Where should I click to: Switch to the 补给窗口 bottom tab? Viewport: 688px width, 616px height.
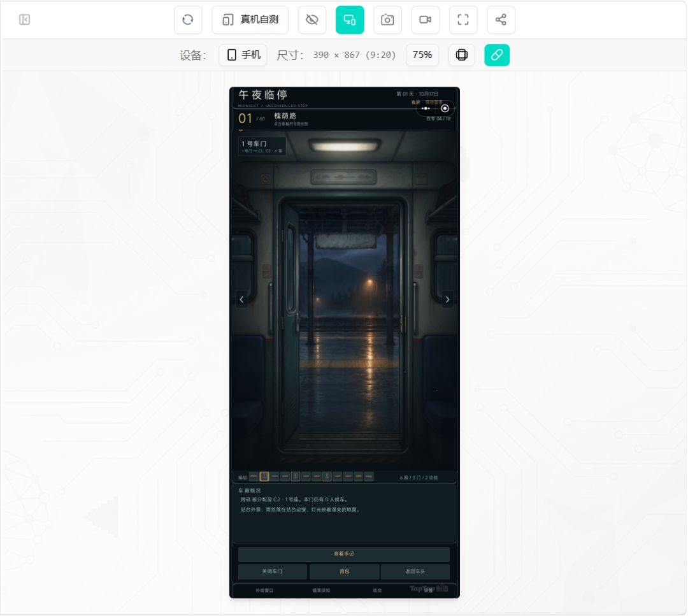[x=264, y=591]
